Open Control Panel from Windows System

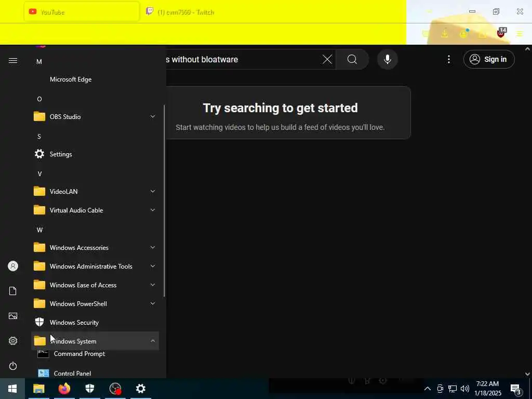pos(95,373)
